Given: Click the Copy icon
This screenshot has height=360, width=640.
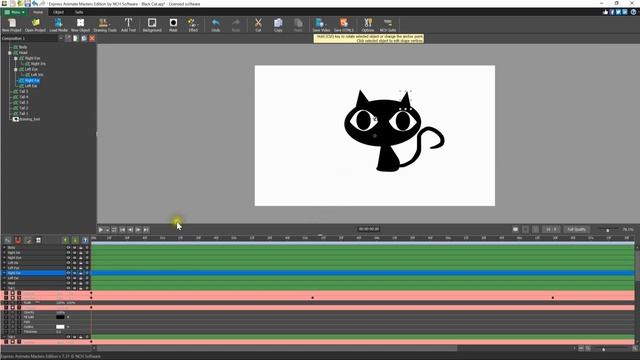Looking at the screenshot, I should point(278,24).
